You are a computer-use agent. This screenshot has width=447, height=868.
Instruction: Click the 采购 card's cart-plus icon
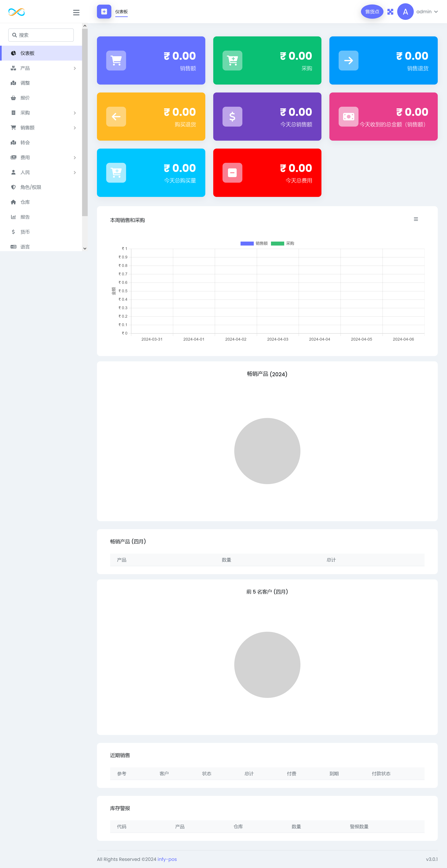click(232, 61)
